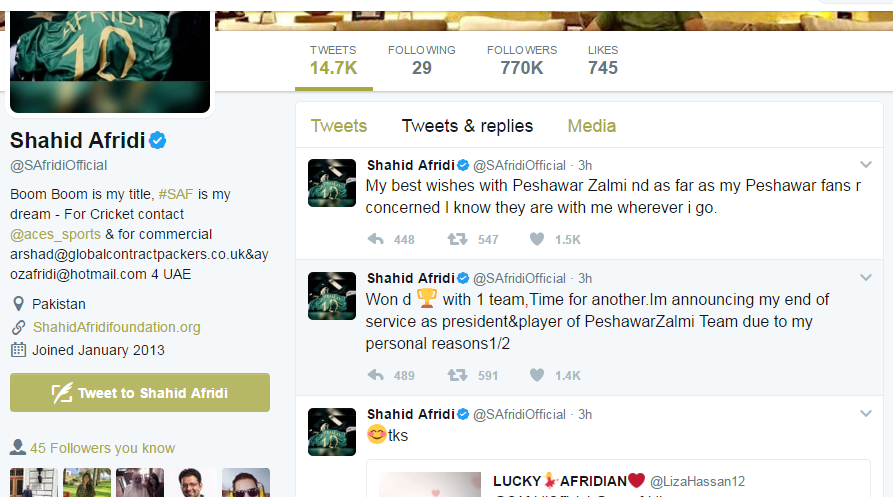View 45 Followers you know
Viewport: 893px width, 497px height.
103,448
